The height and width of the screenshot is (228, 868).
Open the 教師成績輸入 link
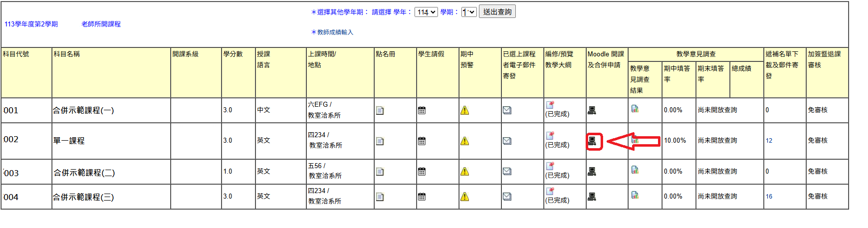335,32
